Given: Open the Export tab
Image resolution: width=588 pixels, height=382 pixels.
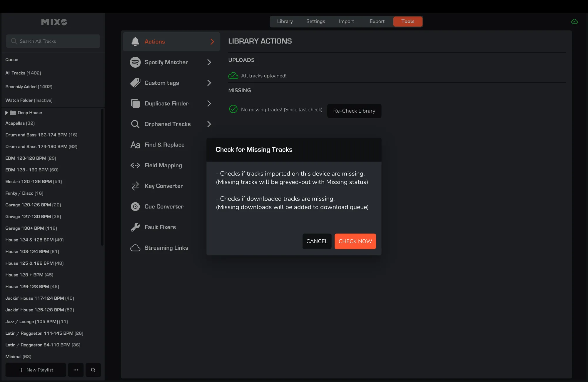Looking at the screenshot, I should pos(377,21).
